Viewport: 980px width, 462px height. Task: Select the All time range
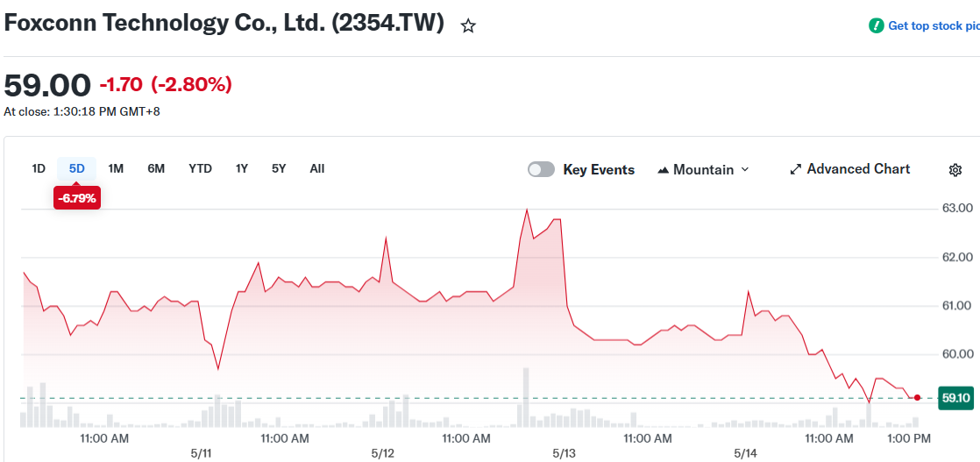[317, 169]
